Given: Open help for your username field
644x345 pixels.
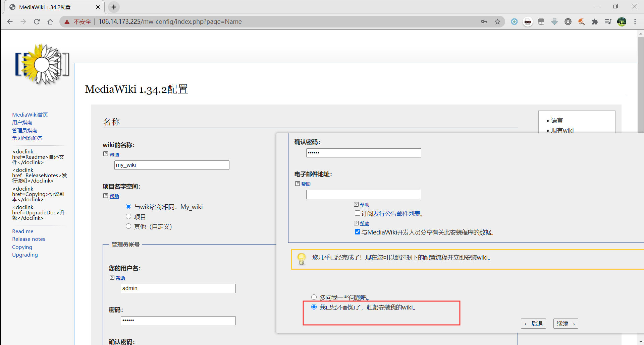Looking at the screenshot, I should (120, 278).
